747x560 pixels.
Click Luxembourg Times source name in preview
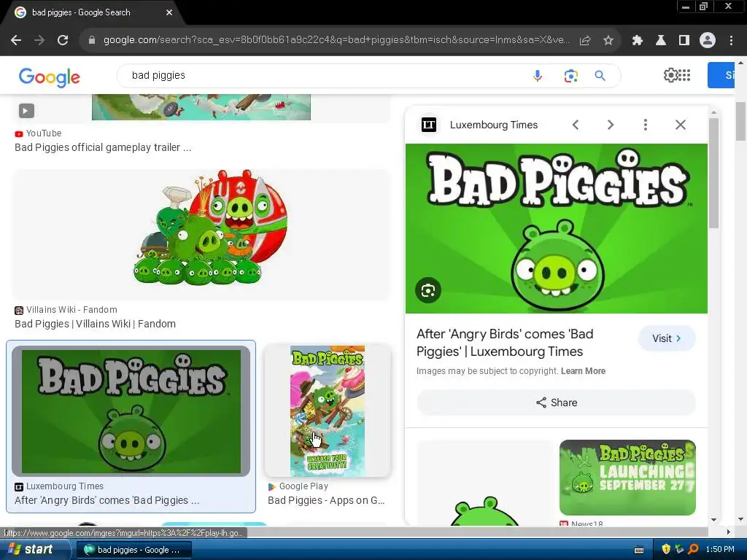494,125
